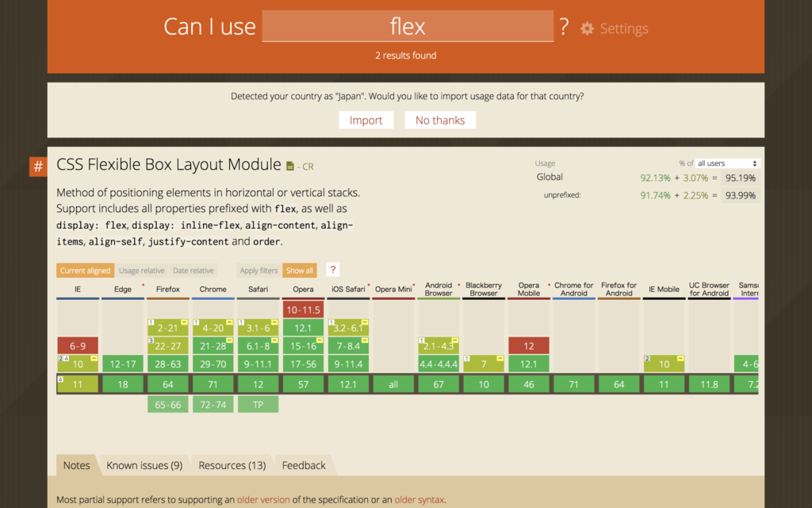
Task: Select Current aligned view
Action: (x=85, y=271)
